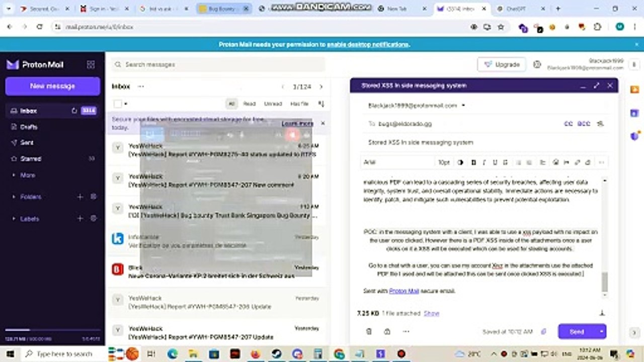Expand the Folders section

point(30,197)
